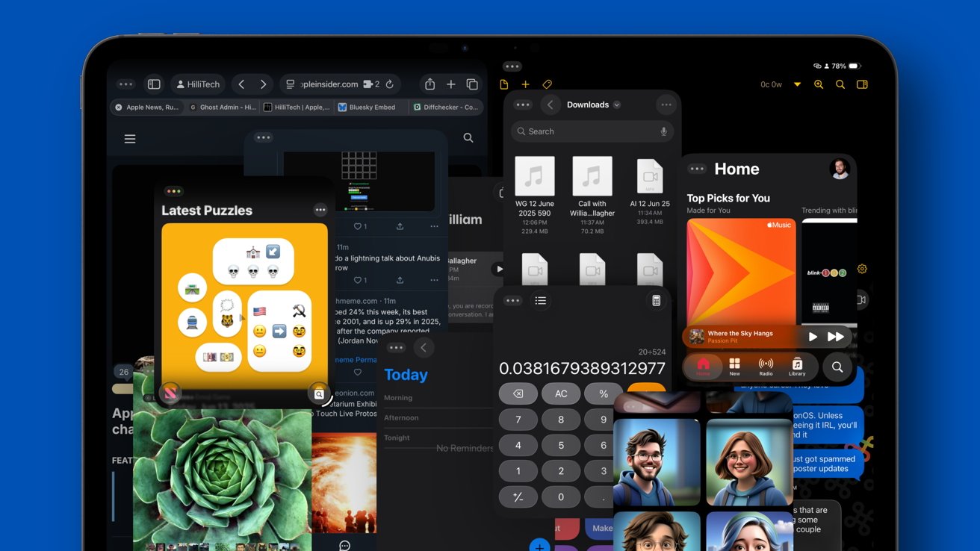Click the yellow search icon
Viewport: 980px width, 551px height.
(x=840, y=84)
